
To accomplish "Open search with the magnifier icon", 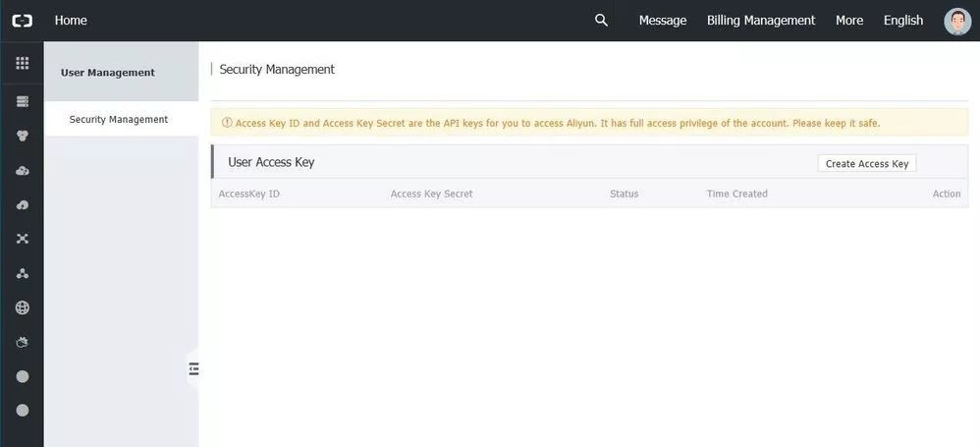I will [x=601, y=21].
